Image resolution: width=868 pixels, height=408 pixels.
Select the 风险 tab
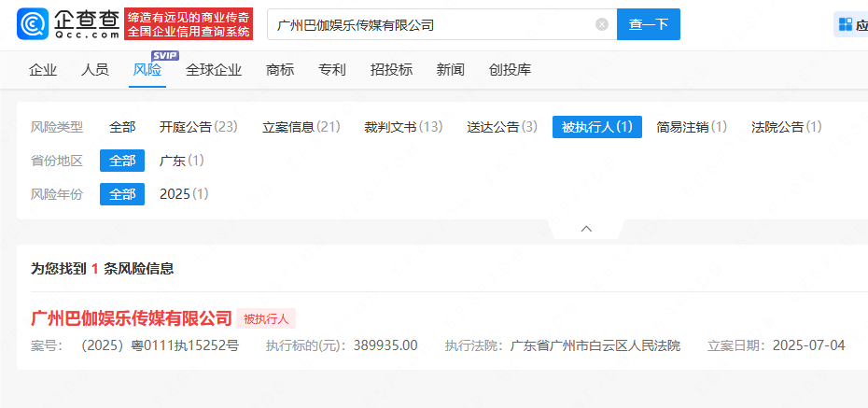point(147,70)
